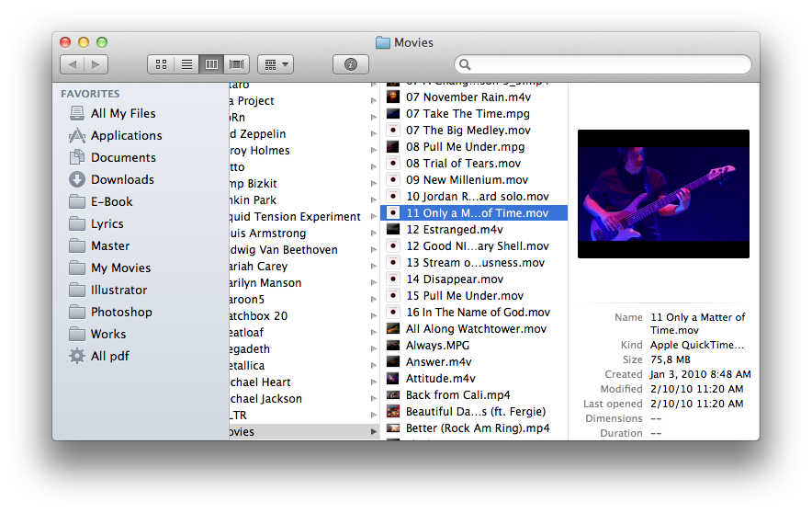
Task: Click the 08 Pull Me Under.mpg icon
Action: click(393, 147)
